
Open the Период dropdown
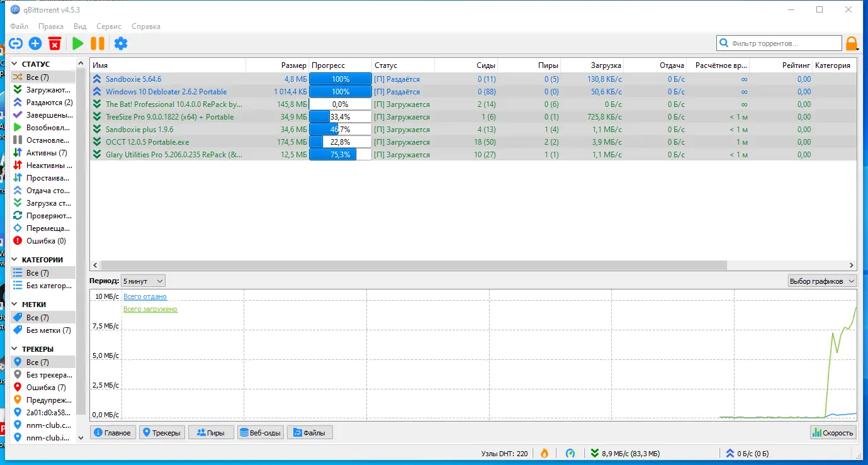[x=144, y=281]
